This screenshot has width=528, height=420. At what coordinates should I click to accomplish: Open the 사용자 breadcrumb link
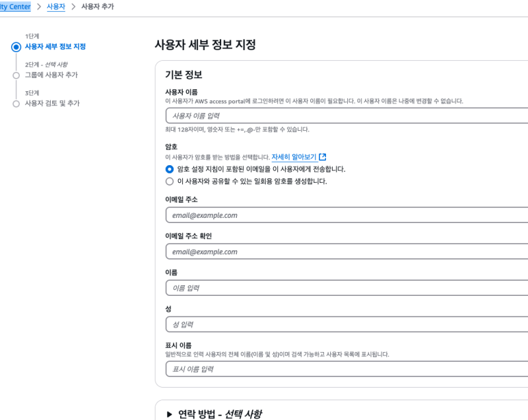pos(55,7)
